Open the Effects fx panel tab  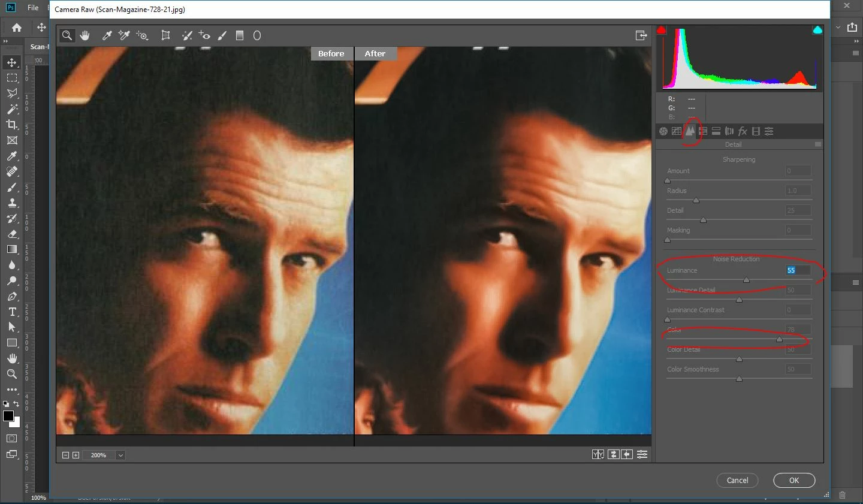pos(743,131)
